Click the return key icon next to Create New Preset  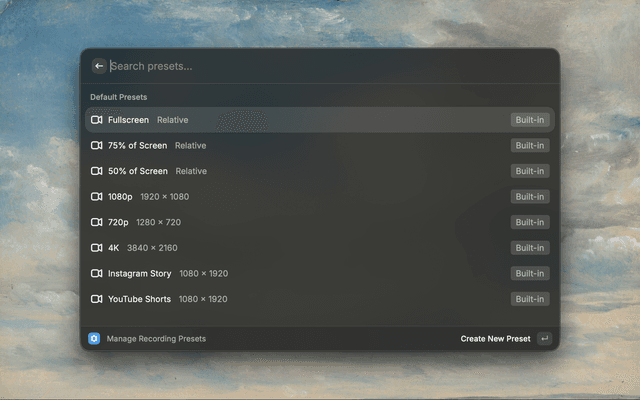click(544, 338)
